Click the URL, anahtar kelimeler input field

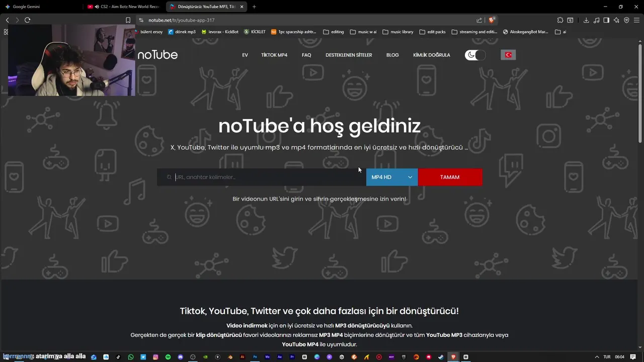(x=262, y=177)
